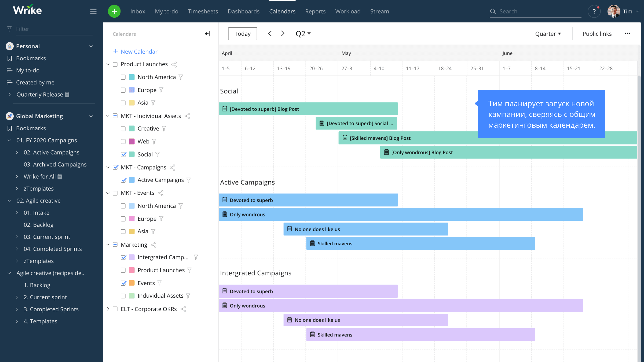
Task: Open the 02. Backlog folder
Action: [x=39, y=225]
